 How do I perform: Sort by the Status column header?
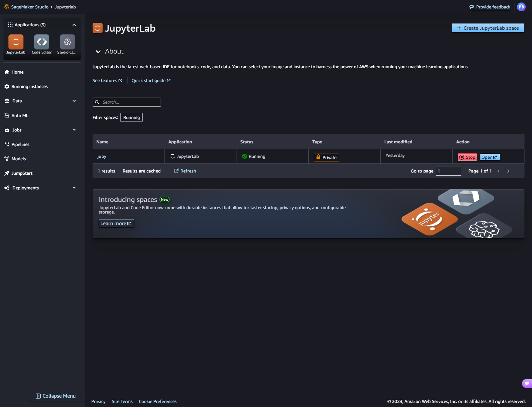coord(247,142)
